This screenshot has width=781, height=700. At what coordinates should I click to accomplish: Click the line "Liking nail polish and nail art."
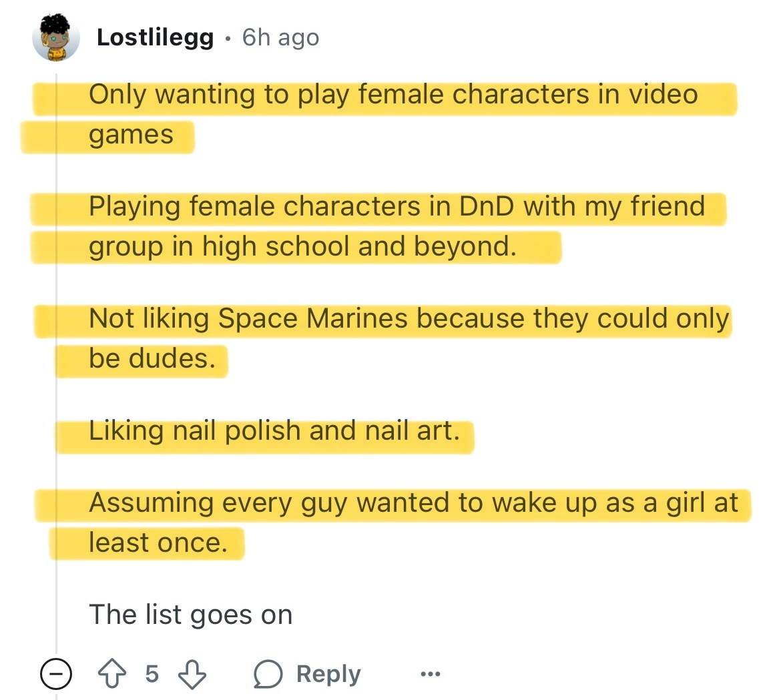274,431
